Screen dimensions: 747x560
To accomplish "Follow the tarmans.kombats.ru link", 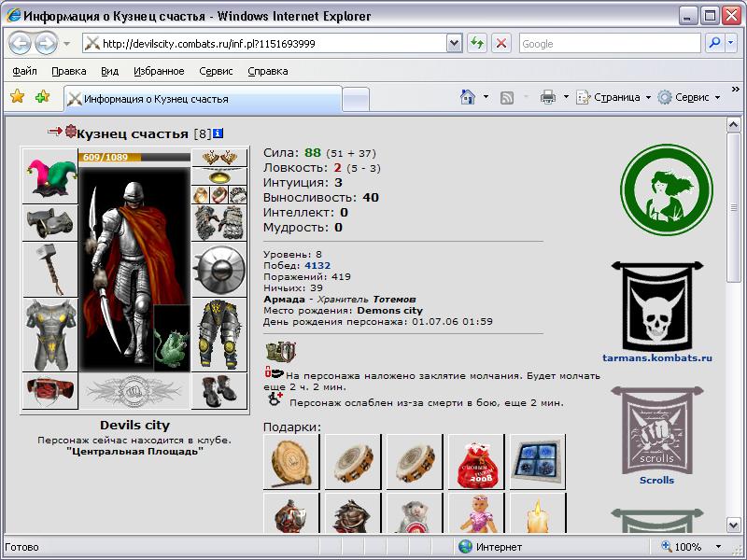I will pyautogui.click(x=657, y=357).
